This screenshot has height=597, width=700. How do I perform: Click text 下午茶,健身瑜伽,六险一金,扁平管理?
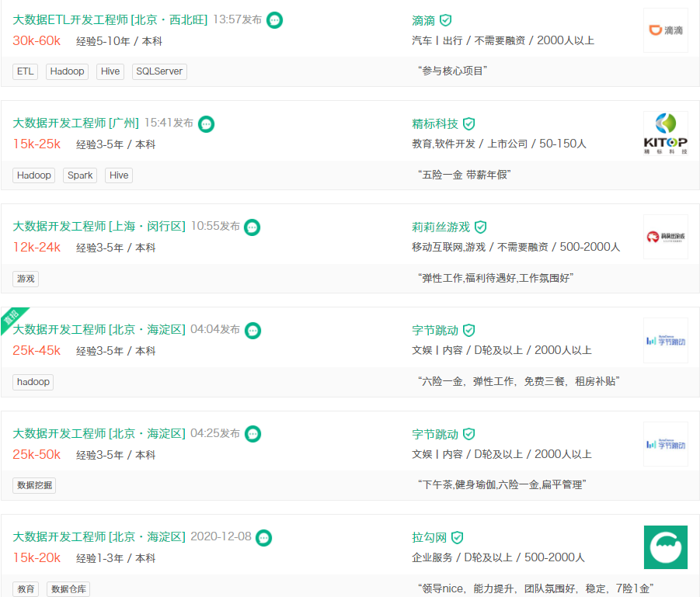(502, 485)
